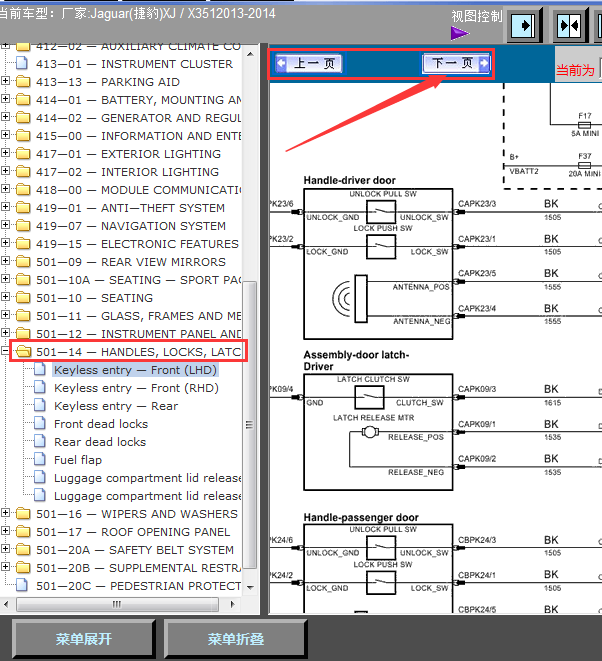Viewport: 602px width, 661px height.
Task: Expand the 501-10 Seating node
Action: click(6, 298)
